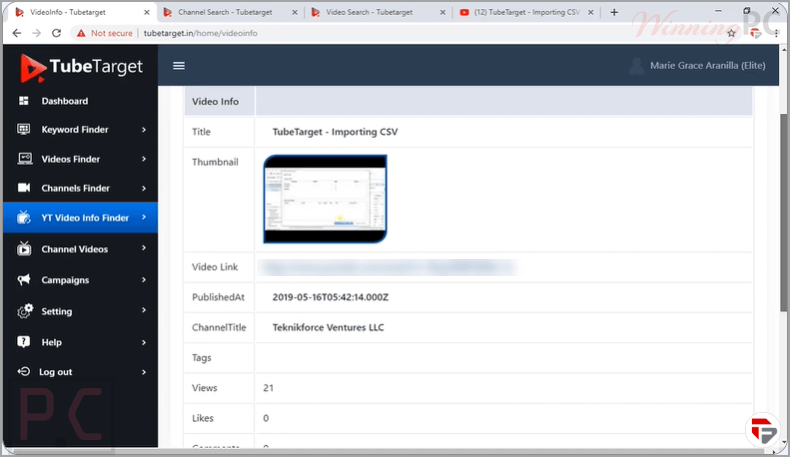790x457 pixels.
Task: Click the Videos Finder monitor icon
Action: (x=24, y=159)
